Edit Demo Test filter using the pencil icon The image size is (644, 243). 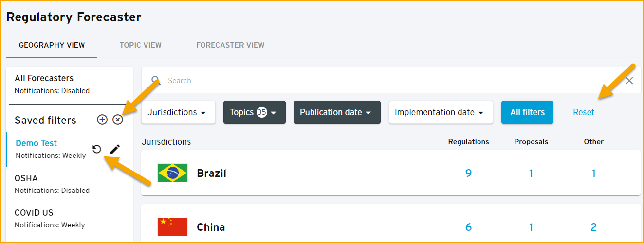tap(115, 149)
